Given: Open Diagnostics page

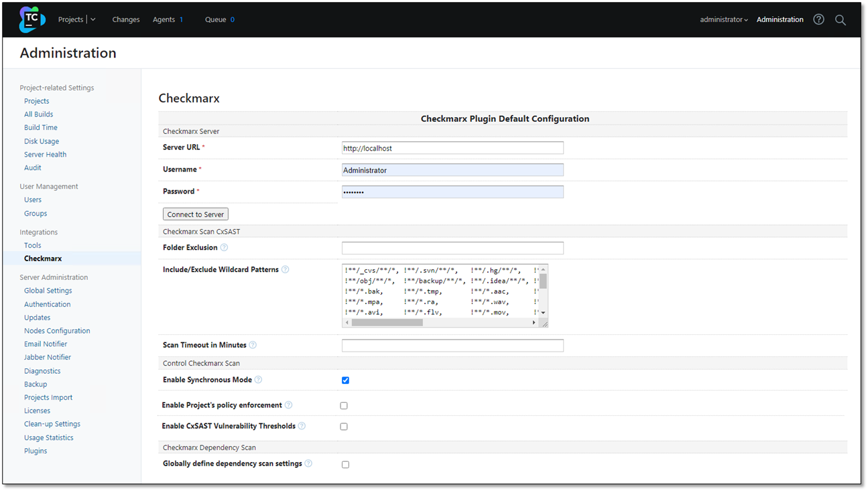Looking at the screenshot, I should [x=42, y=371].
